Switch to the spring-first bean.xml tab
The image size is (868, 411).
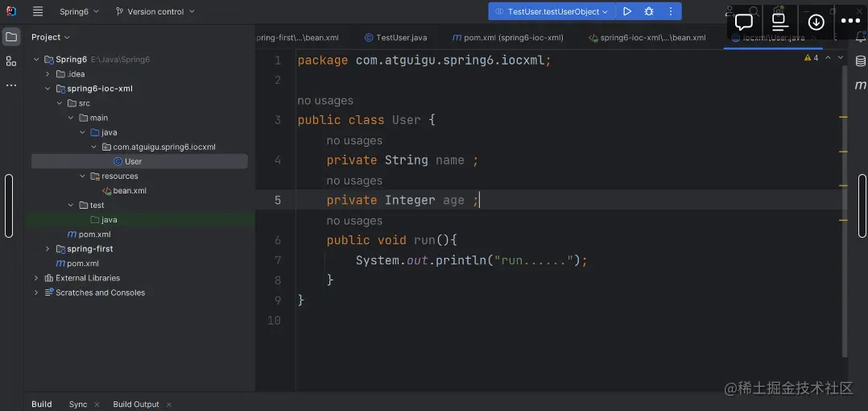[x=297, y=38]
